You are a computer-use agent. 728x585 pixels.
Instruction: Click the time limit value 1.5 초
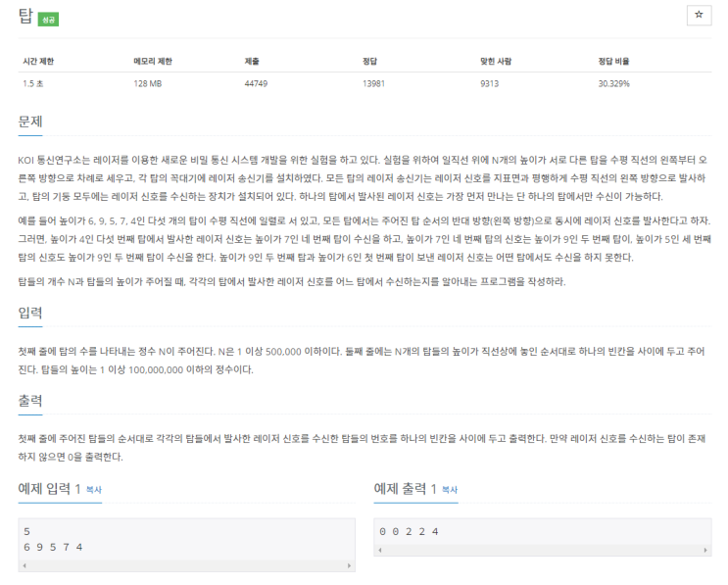click(33, 83)
